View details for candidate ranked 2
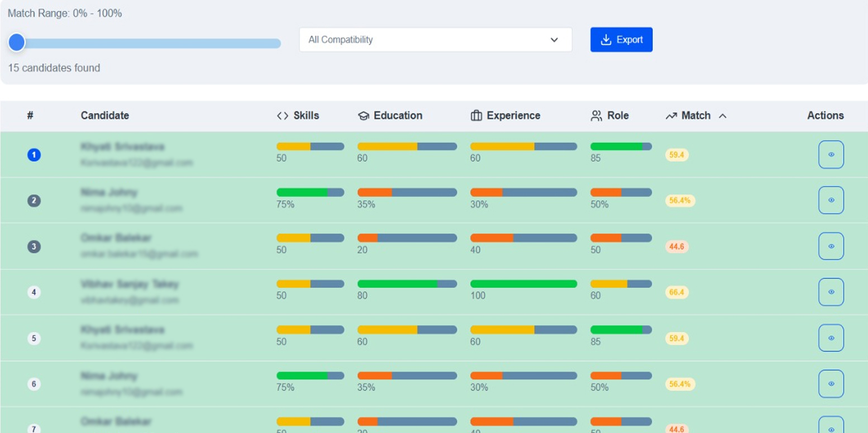This screenshot has width=868, height=433. [x=831, y=201]
